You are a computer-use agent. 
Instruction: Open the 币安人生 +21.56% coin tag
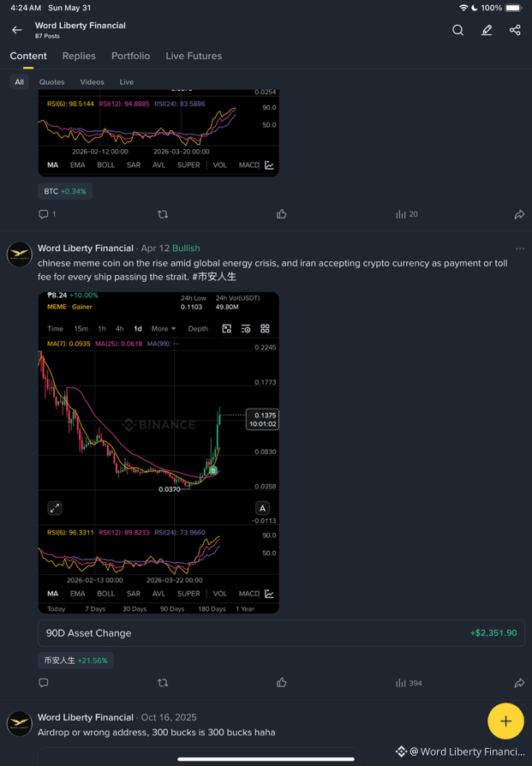point(75,661)
